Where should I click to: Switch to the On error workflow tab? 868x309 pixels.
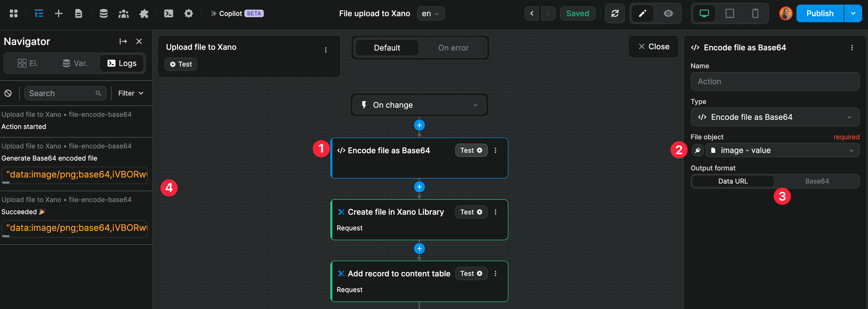point(453,48)
